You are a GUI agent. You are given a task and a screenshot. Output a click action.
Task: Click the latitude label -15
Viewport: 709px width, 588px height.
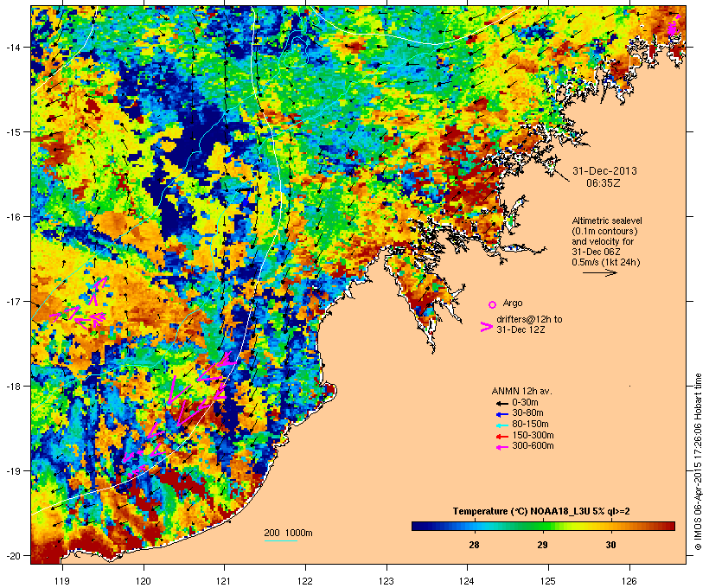[x=12, y=132]
